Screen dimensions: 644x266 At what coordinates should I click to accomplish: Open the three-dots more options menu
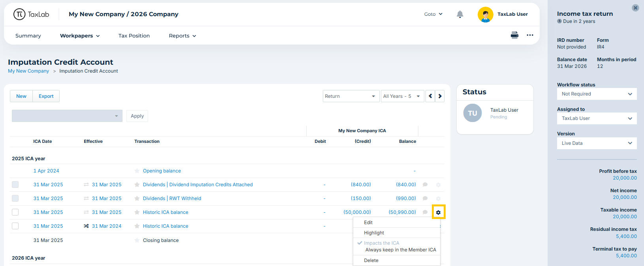pyautogui.click(x=530, y=35)
